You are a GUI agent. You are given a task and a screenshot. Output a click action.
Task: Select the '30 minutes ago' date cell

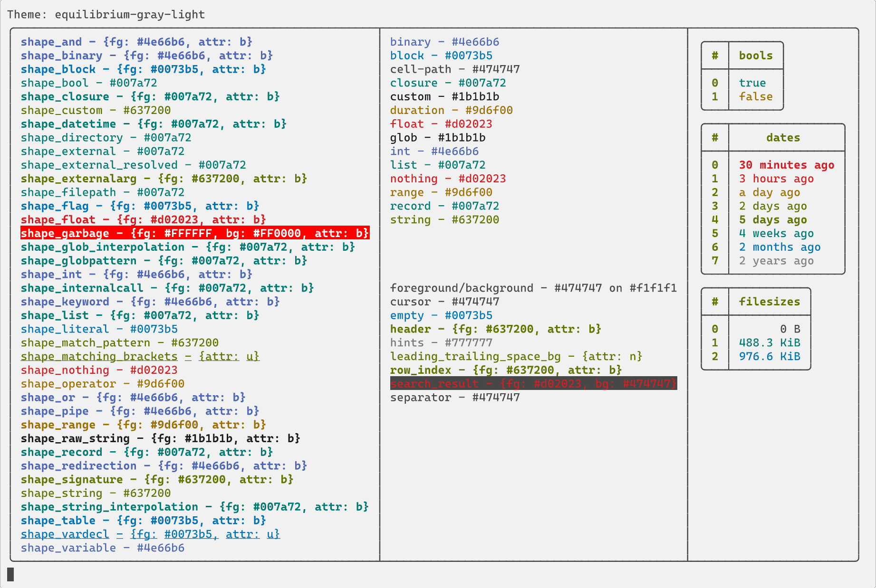tap(787, 165)
